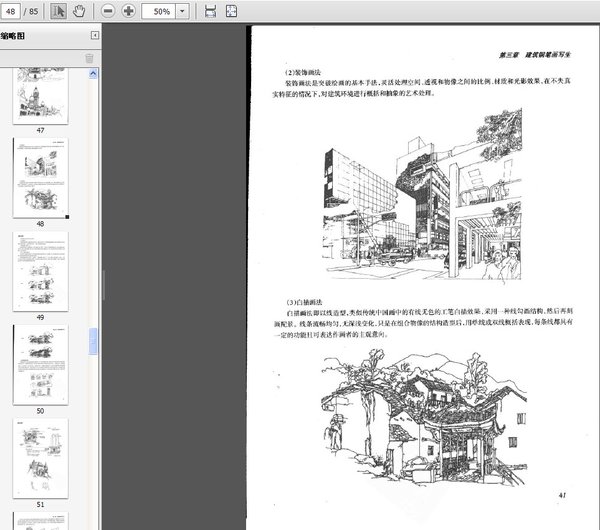Open page 49 thumbnail

[x=41, y=272]
